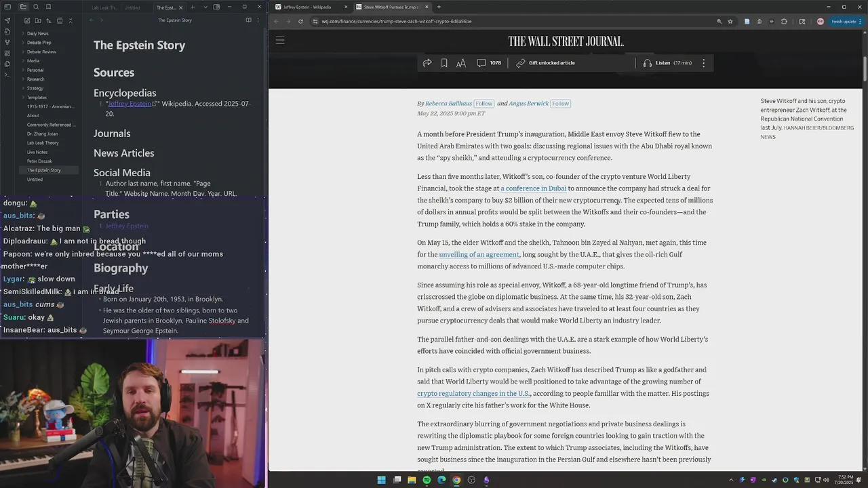Reload the WSJ page

click(300, 21)
